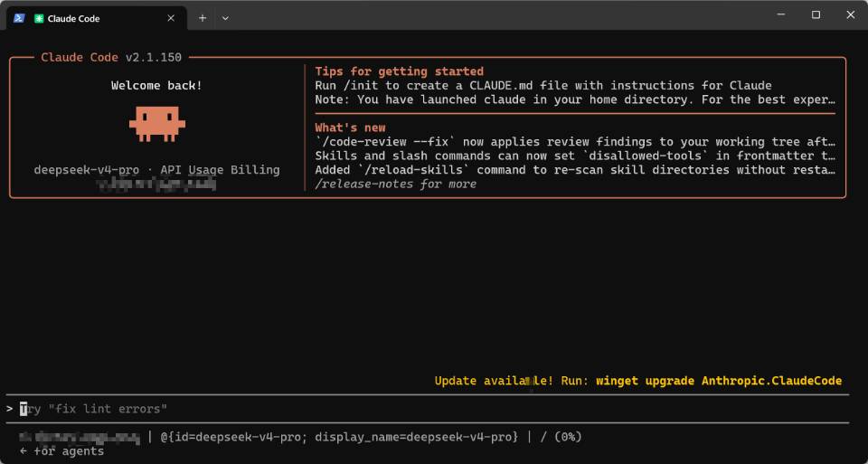This screenshot has width=868, height=464.
Task: Click the "Note: You have launched claude" line
Action: pos(575,99)
